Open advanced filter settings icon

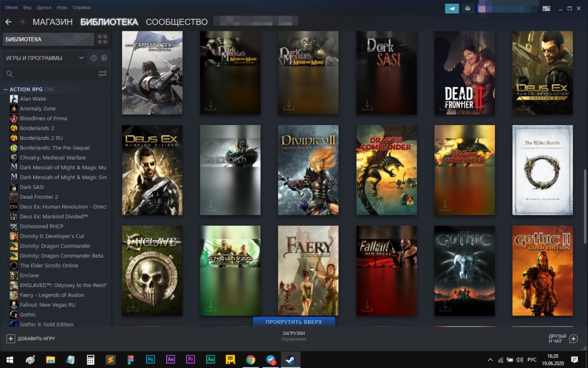pos(102,74)
